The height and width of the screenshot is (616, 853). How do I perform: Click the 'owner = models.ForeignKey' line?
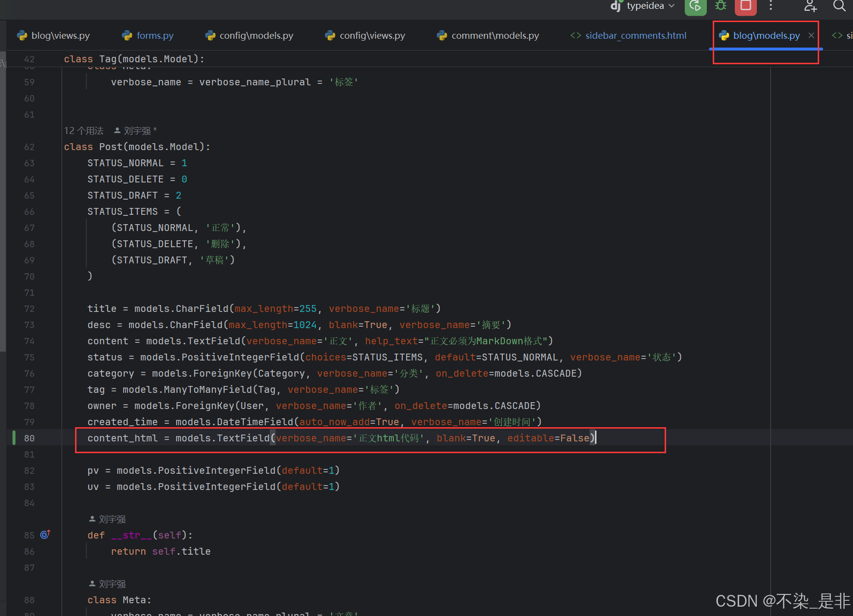[314, 406]
